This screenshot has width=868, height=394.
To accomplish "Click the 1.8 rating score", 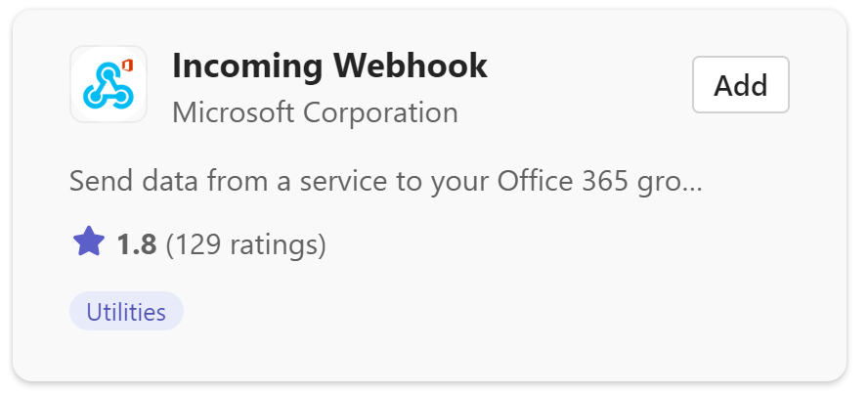I will coord(137,244).
